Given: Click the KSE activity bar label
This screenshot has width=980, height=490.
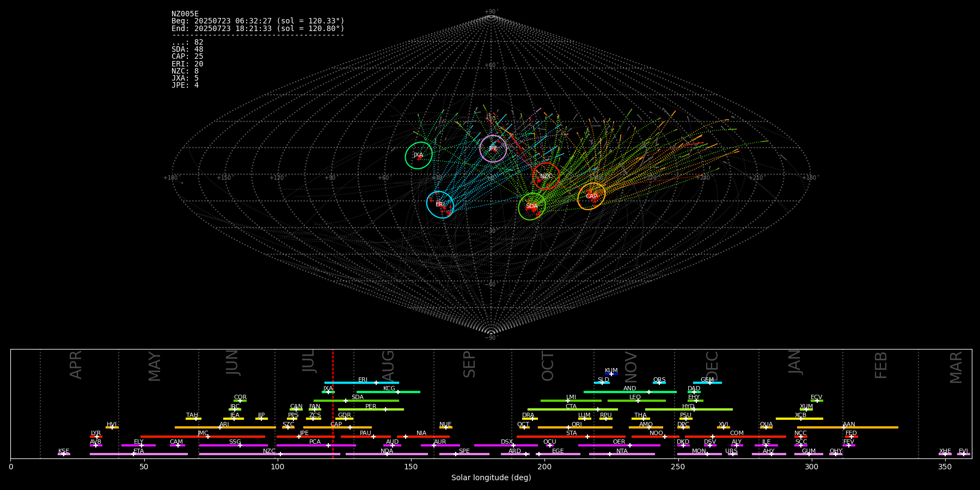Looking at the screenshot, I should click(x=64, y=451).
